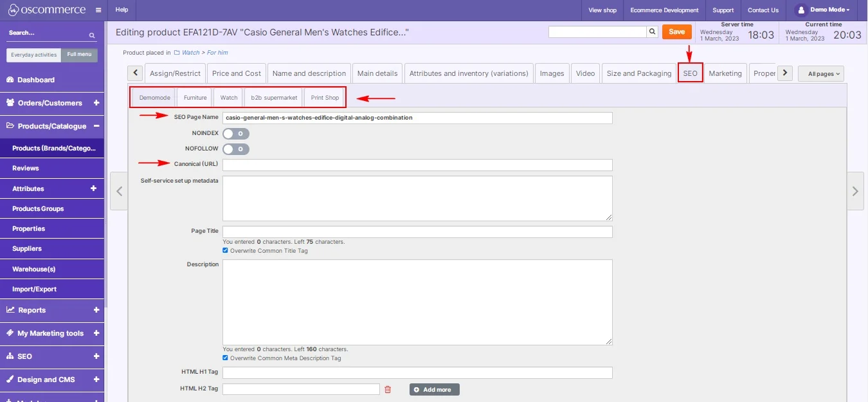The width and height of the screenshot is (868, 402).
Task: Expand Orders/Customers with plus sign
Action: [96, 103]
